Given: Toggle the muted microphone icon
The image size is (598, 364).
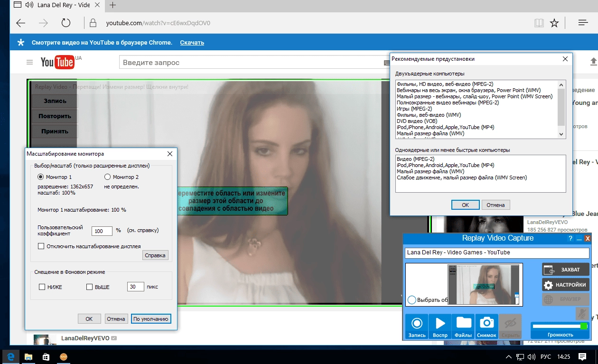Looking at the screenshot, I should 582,314.
